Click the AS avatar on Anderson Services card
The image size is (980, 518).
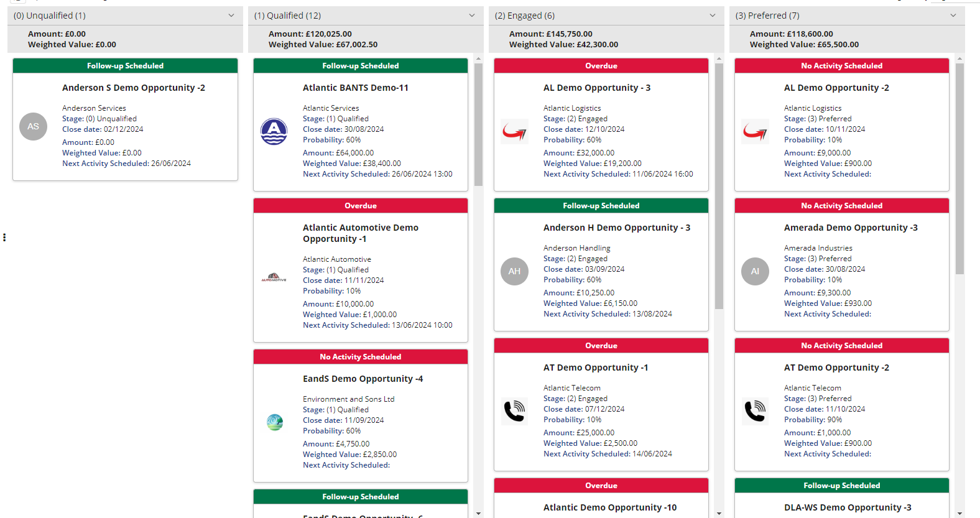(33, 126)
